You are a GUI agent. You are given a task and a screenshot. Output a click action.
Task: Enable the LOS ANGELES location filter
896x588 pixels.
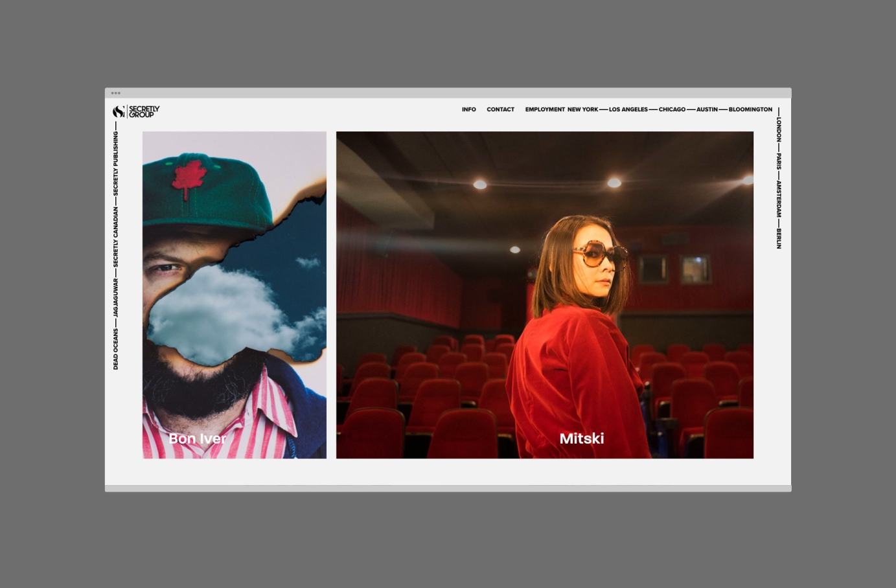click(x=628, y=109)
